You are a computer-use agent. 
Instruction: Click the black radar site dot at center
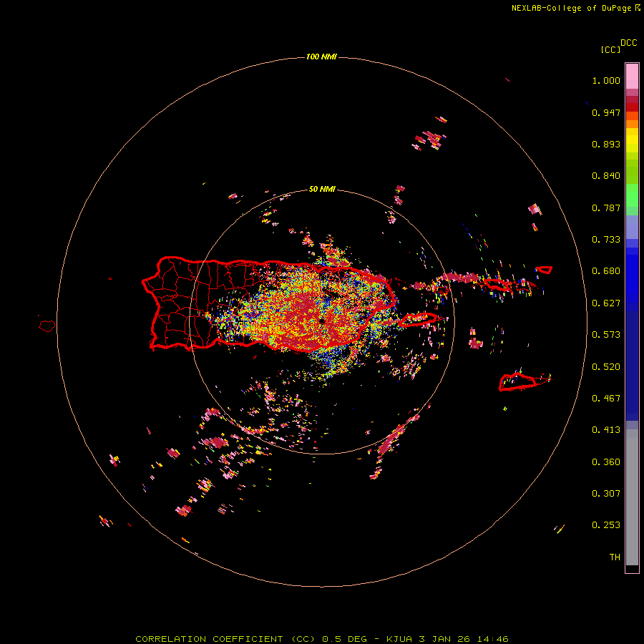click(322, 321)
